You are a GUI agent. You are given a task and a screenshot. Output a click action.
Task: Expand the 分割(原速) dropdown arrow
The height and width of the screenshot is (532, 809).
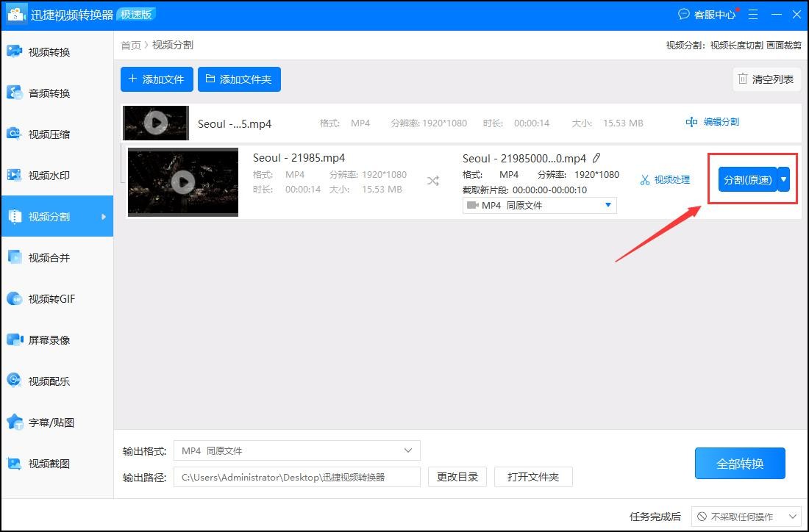[x=784, y=179]
